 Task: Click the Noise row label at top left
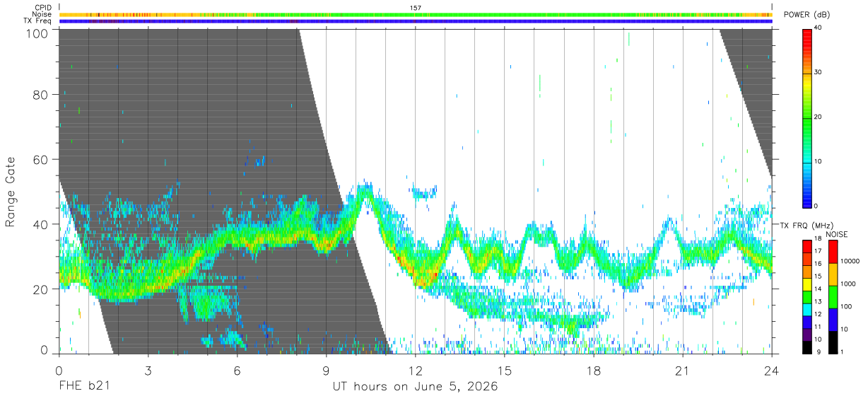click(42, 14)
